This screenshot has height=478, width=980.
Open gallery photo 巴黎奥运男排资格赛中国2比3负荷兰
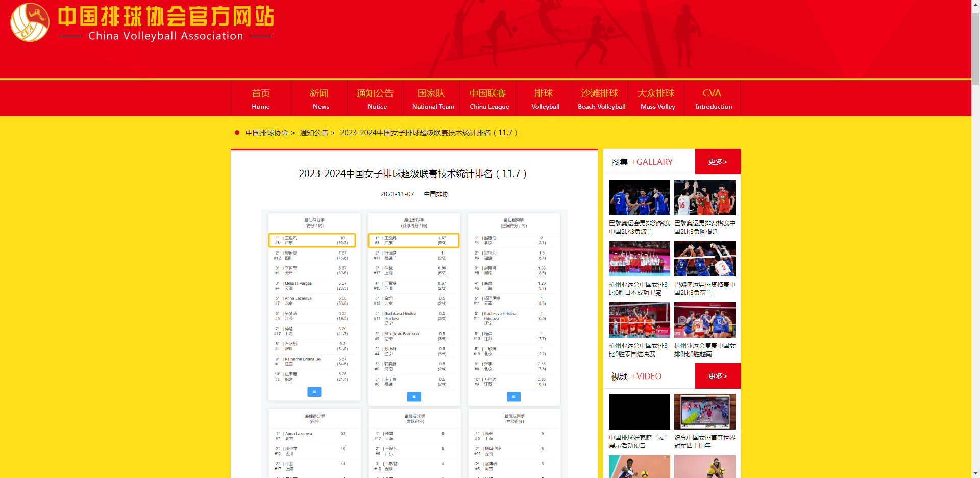[705, 259]
